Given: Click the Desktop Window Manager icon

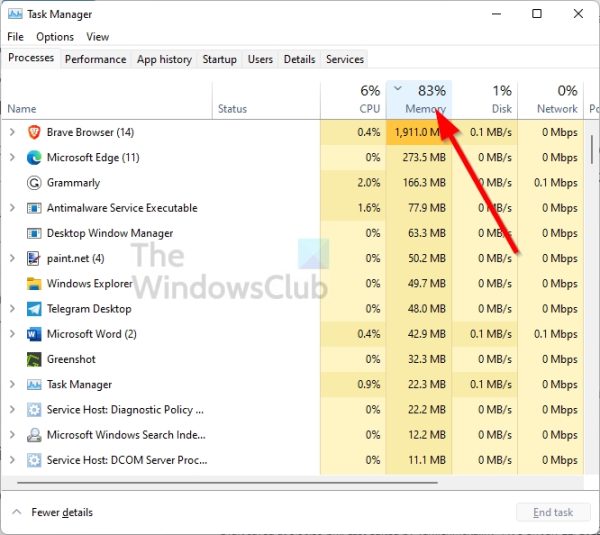Looking at the screenshot, I should pyautogui.click(x=34, y=233).
